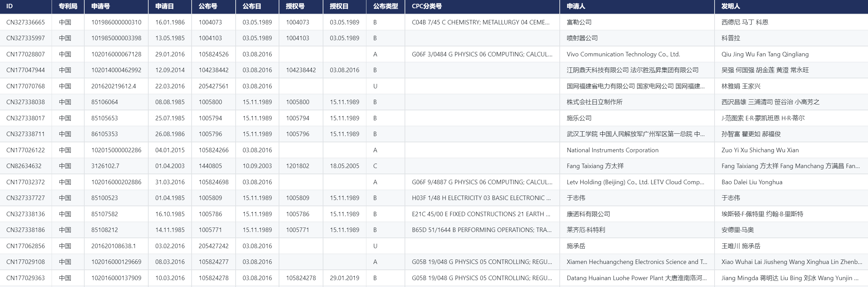Screen dimensions: 868x287
Task: Select ID CN177029363
Action: tap(25, 278)
